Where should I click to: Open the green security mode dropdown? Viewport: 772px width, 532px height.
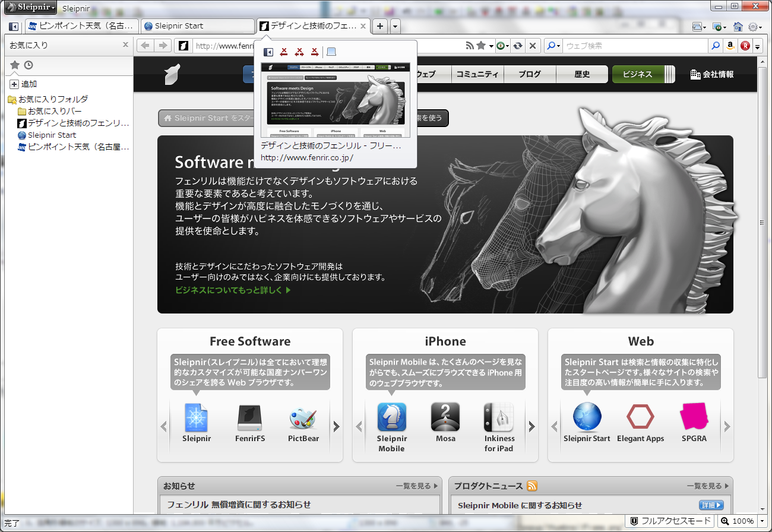tap(503, 46)
